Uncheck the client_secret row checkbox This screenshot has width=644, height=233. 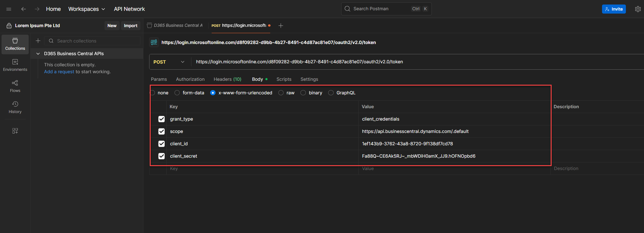click(x=162, y=156)
